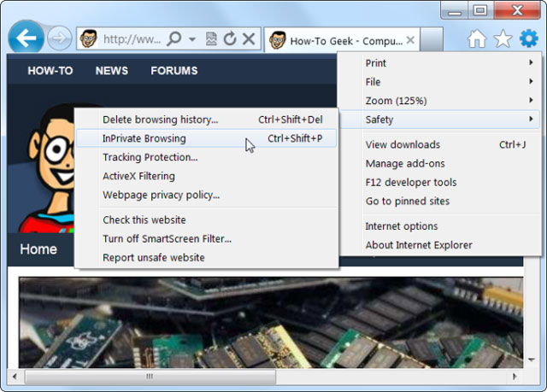The image size is (547, 392).
Task: Click the Tools gear icon
Action: point(529,39)
